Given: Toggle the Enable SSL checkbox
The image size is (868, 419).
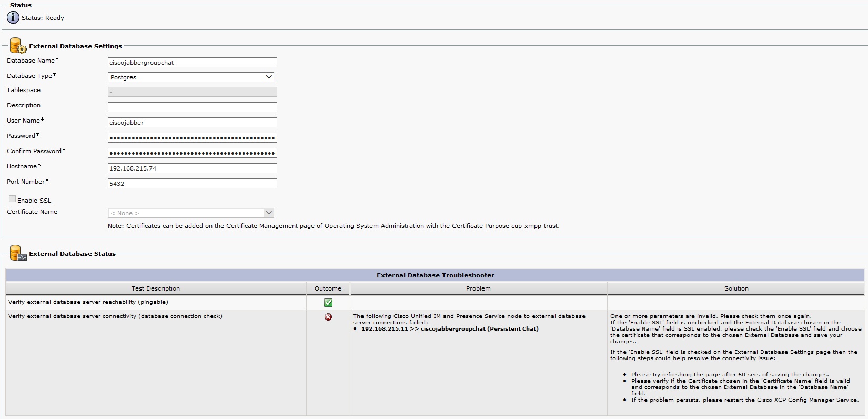Looking at the screenshot, I should click(12, 199).
